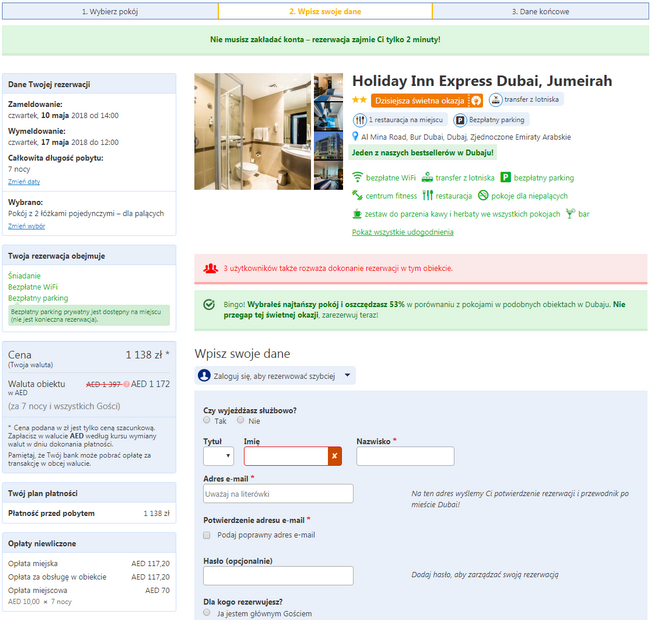Click the green no-account banner text

coord(325,40)
